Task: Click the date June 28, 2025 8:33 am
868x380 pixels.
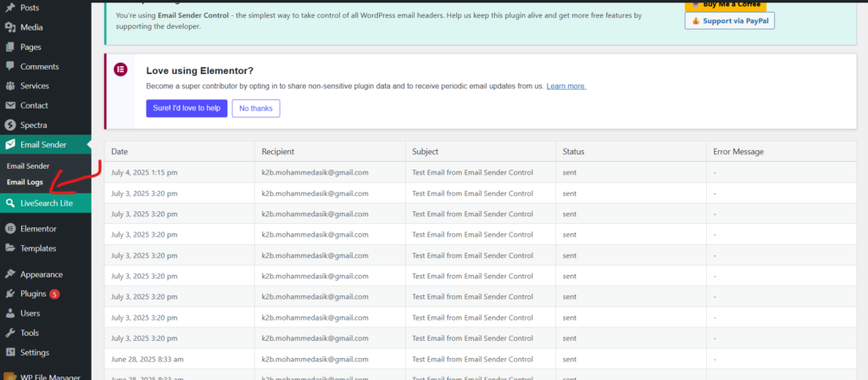Action: pos(147,359)
